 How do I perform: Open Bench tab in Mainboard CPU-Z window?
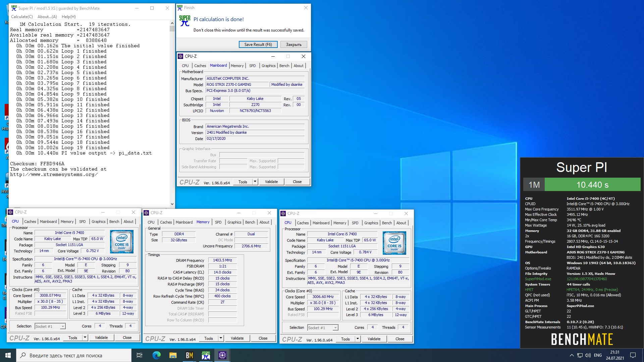(284, 66)
